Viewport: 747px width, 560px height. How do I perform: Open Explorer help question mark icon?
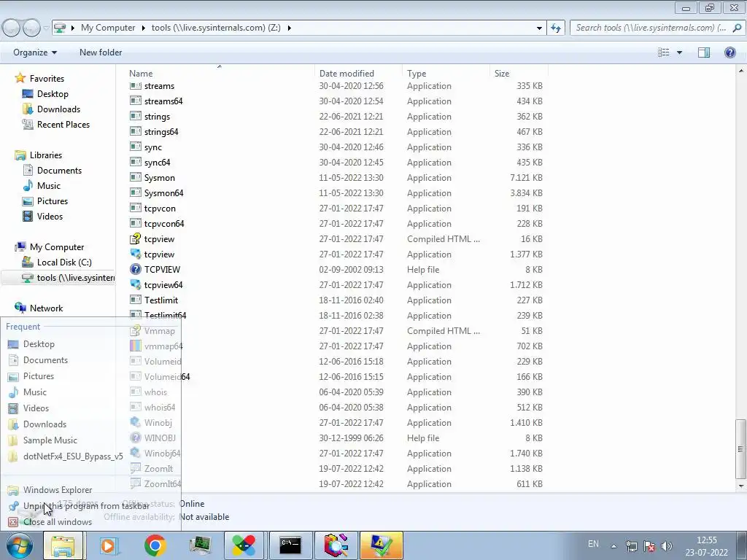click(729, 52)
